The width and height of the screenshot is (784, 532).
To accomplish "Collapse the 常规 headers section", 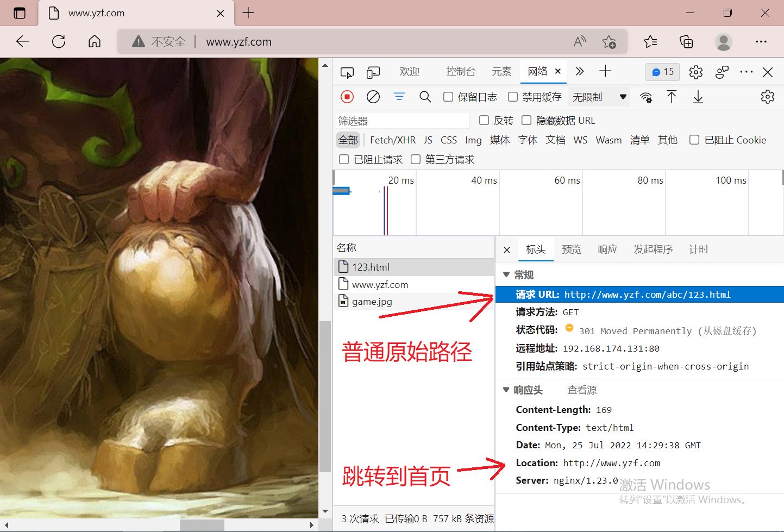I will coord(506,274).
